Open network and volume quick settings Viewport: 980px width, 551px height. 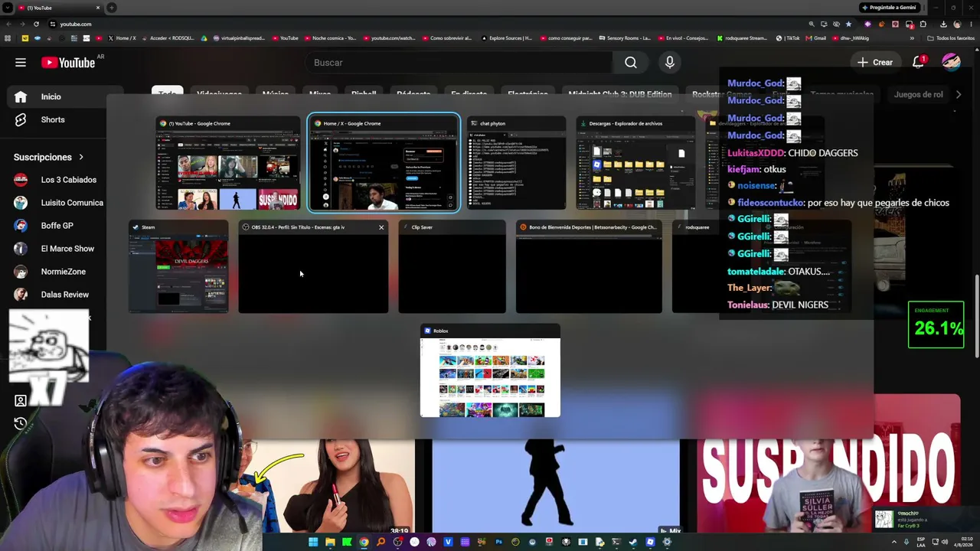point(939,542)
